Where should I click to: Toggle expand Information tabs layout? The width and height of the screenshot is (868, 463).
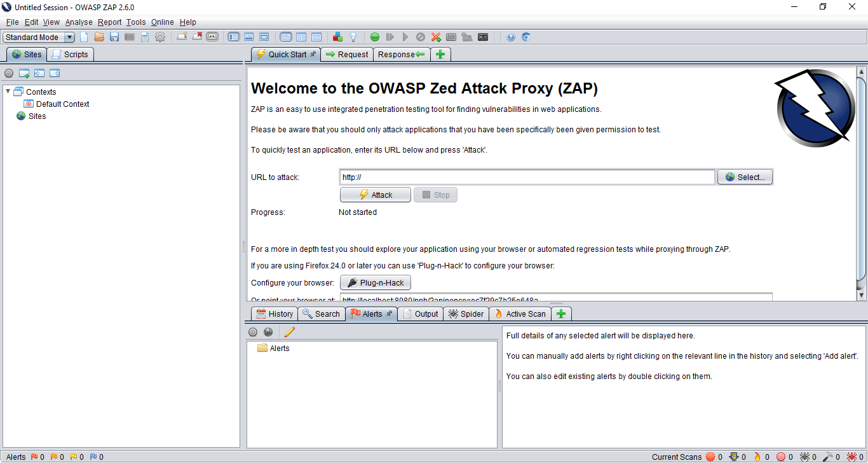tap(249, 37)
